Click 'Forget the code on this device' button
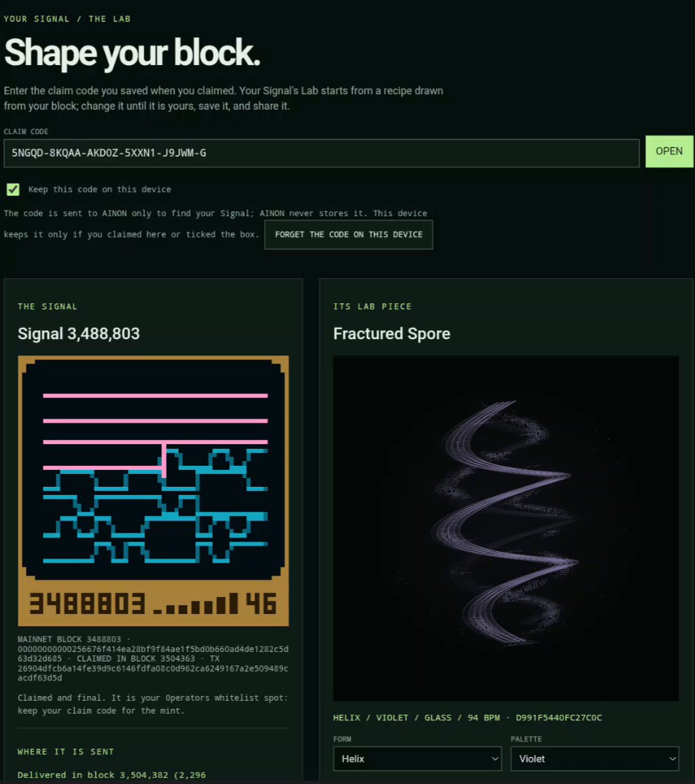This screenshot has height=784, width=695. click(x=348, y=234)
